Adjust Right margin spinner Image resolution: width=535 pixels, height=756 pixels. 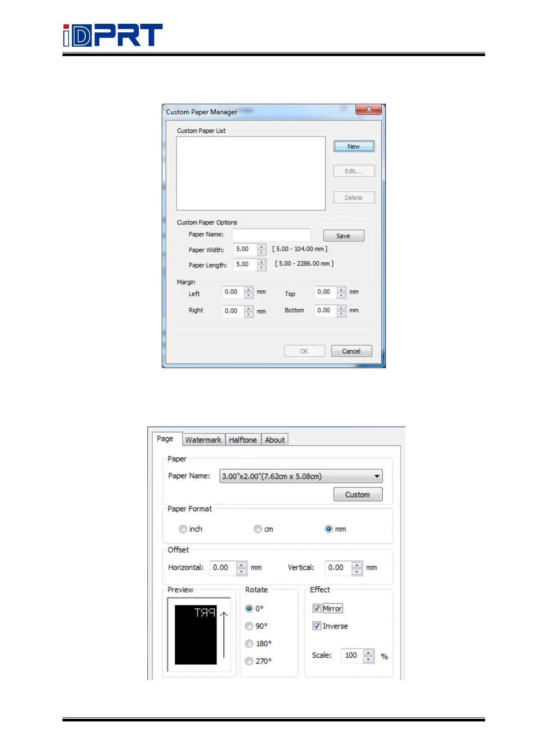[x=248, y=311]
